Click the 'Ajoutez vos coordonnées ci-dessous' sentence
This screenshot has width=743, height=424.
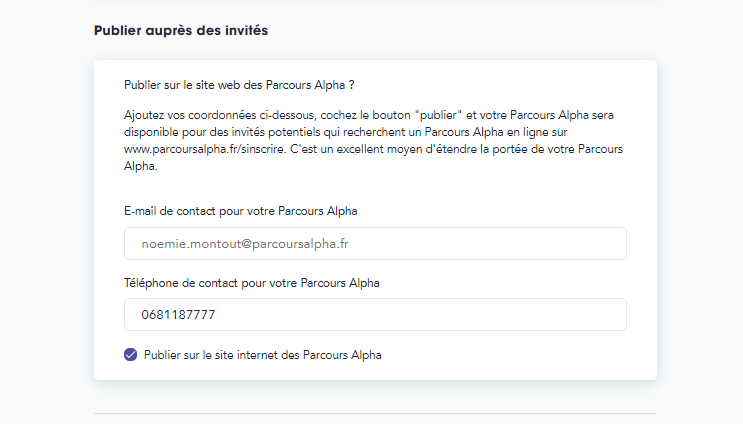tap(219, 115)
